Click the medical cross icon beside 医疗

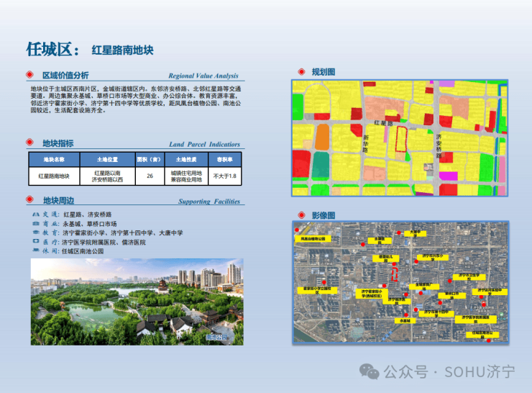click(36, 241)
